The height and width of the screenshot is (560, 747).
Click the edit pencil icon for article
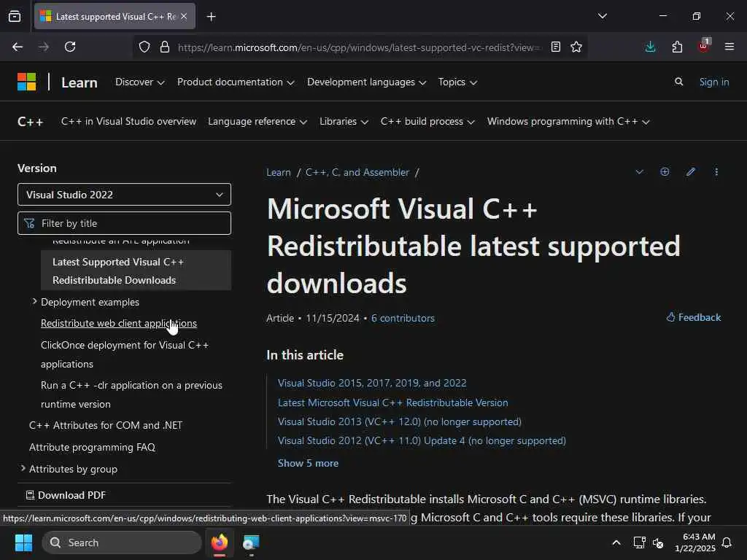click(x=691, y=172)
